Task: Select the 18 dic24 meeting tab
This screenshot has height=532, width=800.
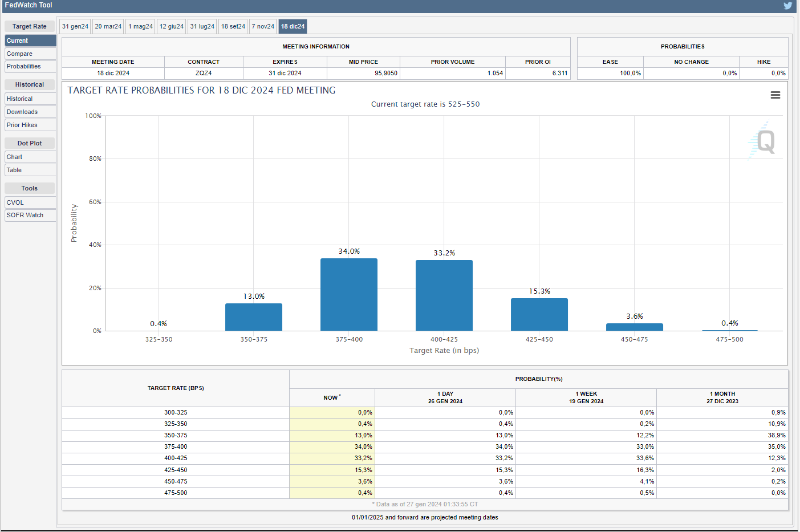Action: pos(293,26)
